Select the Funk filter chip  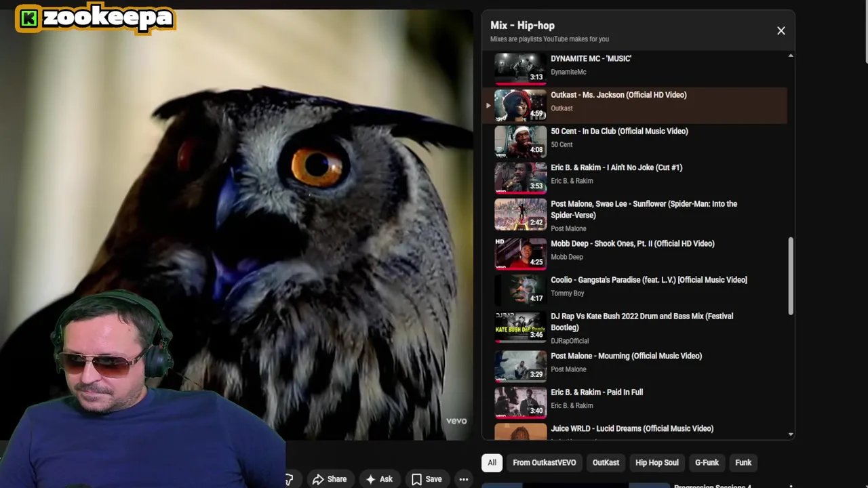(x=743, y=462)
